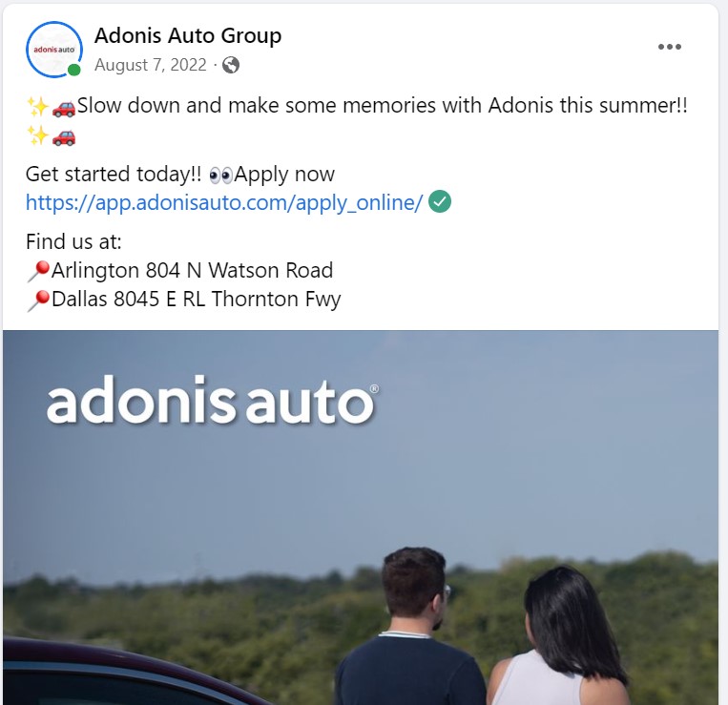The image size is (728, 705).
Task: Open the app.adonisauto.com apply_online link
Action: click(x=224, y=202)
